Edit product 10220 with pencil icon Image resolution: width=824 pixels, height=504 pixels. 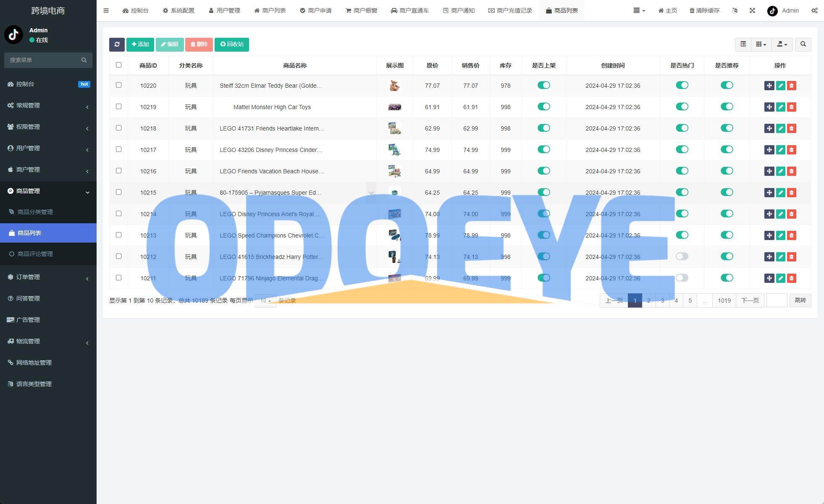click(x=780, y=86)
